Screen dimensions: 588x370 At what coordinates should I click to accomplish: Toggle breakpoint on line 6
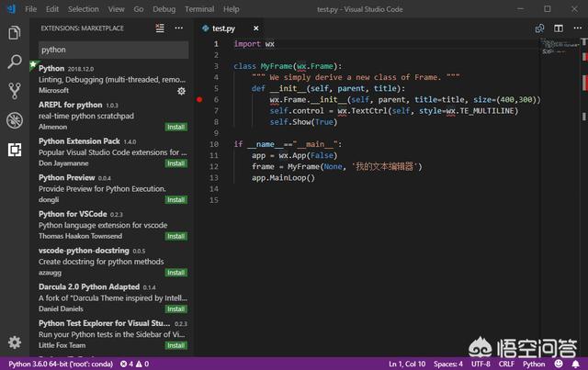click(199, 99)
